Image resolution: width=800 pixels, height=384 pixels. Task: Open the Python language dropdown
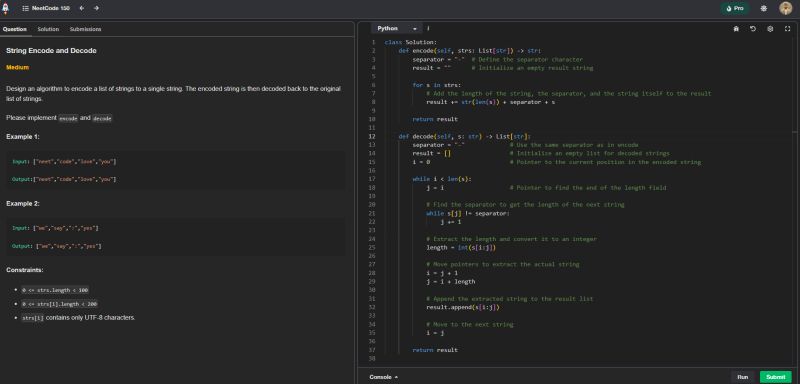tap(397, 29)
